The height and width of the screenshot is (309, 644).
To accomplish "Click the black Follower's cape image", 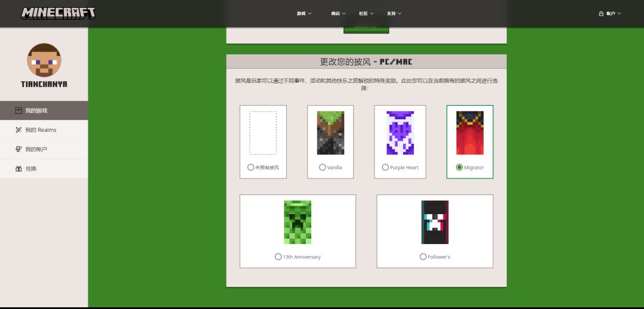I will tap(435, 223).
